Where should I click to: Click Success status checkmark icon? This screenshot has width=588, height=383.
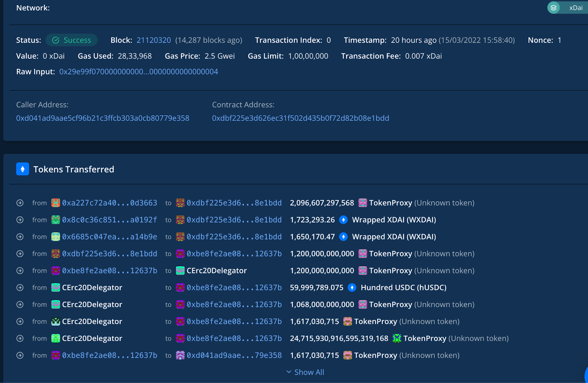tap(56, 40)
